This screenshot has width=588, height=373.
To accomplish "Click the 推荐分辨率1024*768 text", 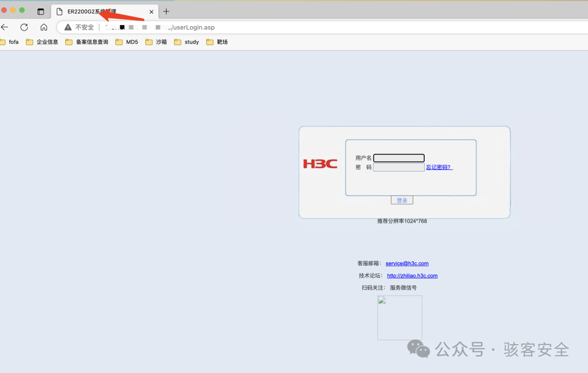I will [402, 221].
